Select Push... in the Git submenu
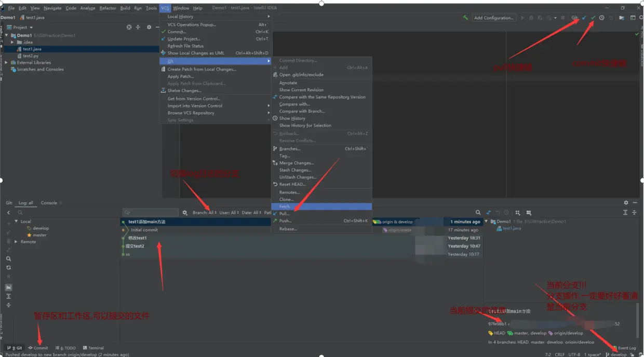The width and height of the screenshot is (644, 357). click(x=321, y=221)
